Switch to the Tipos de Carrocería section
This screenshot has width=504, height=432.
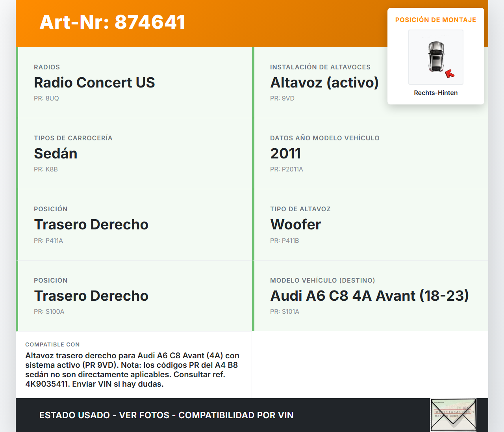[73, 138]
